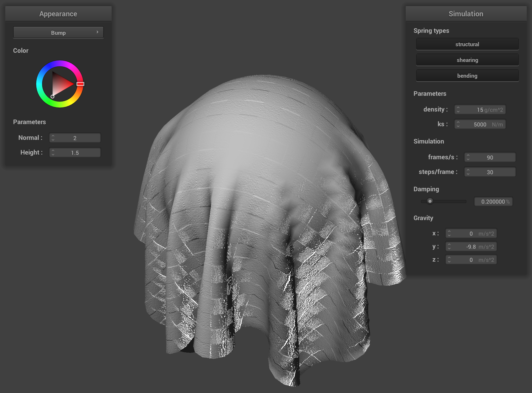Click the Simulation panel header
Image resolution: width=532 pixels, height=393 pixels.
pyautogui.click(x=466, y=14)
